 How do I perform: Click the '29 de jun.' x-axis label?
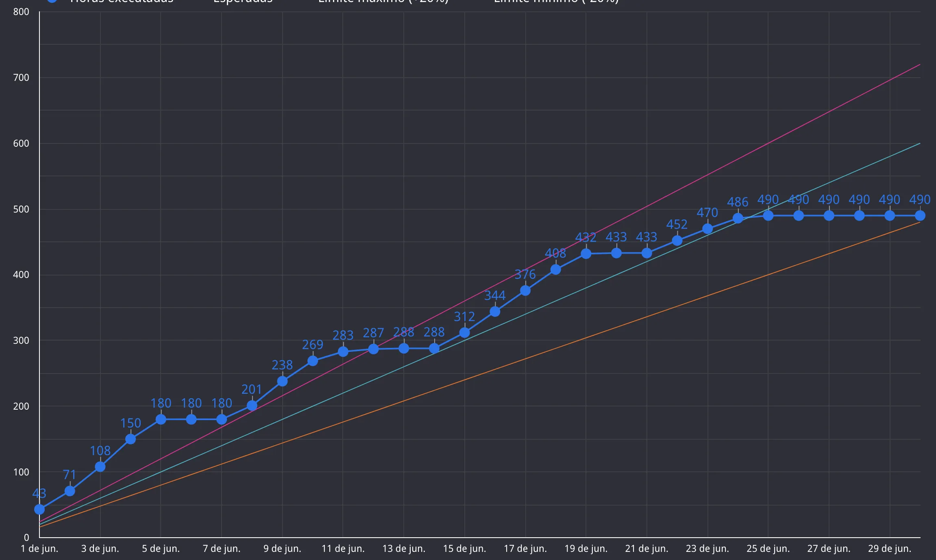tap(890, 549)
